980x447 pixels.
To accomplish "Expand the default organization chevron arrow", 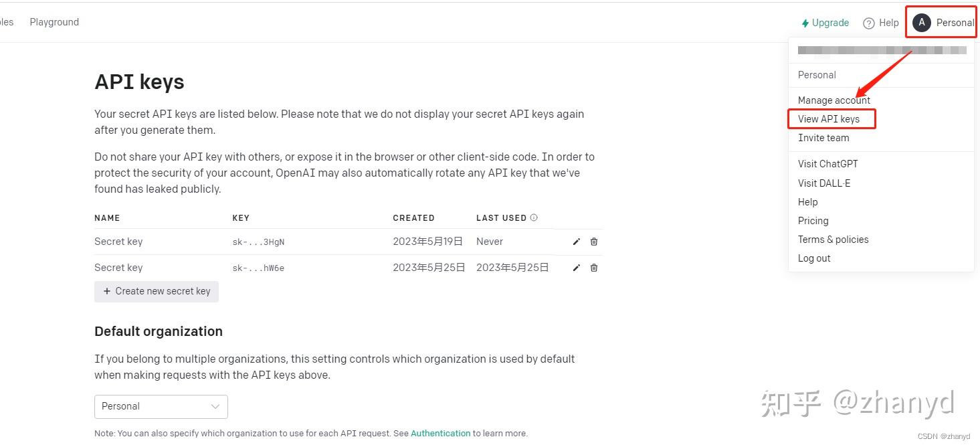I will pyautogui.click(x=215, y=406).
